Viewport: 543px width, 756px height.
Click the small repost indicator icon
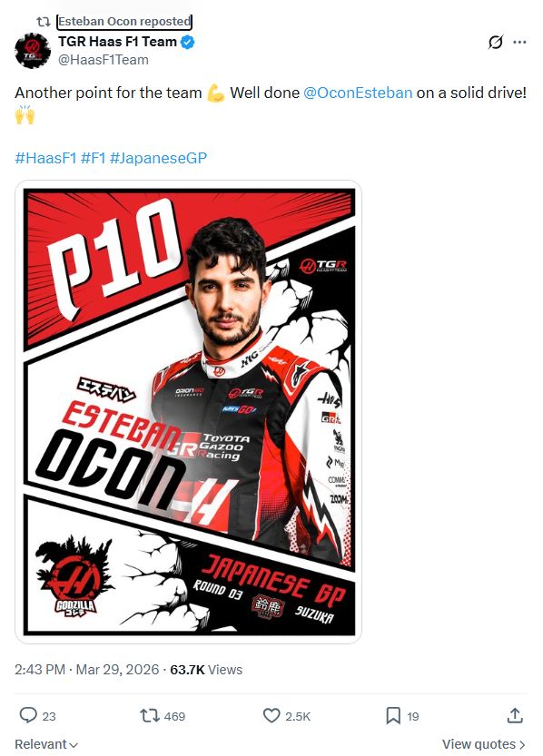(x=44, y=21)
